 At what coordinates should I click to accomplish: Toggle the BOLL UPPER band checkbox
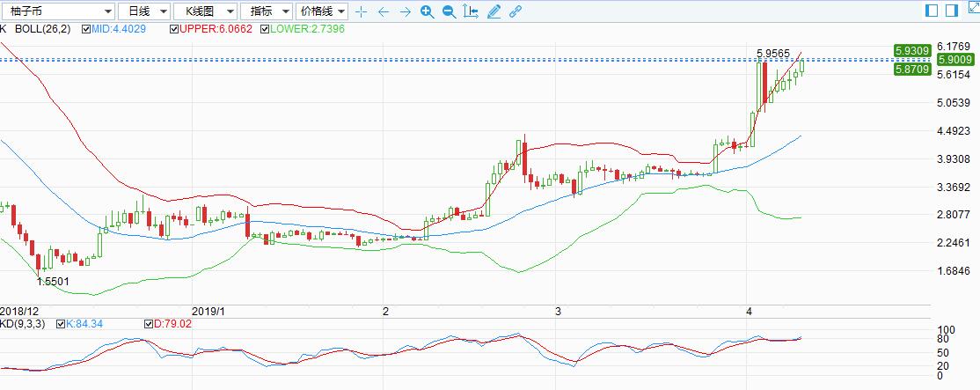(173, 29)
